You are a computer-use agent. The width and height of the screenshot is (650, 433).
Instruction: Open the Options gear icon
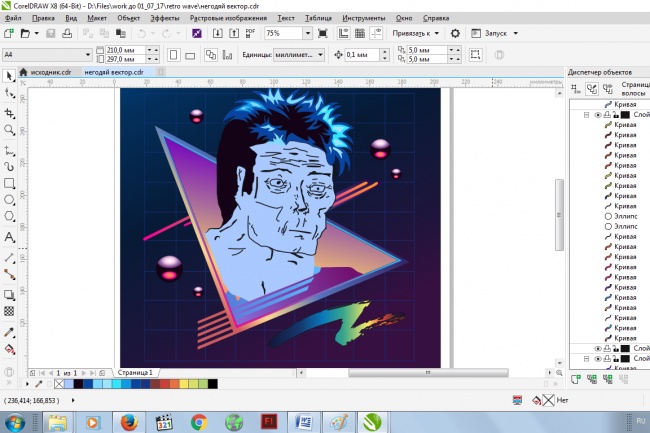[455, 33]
